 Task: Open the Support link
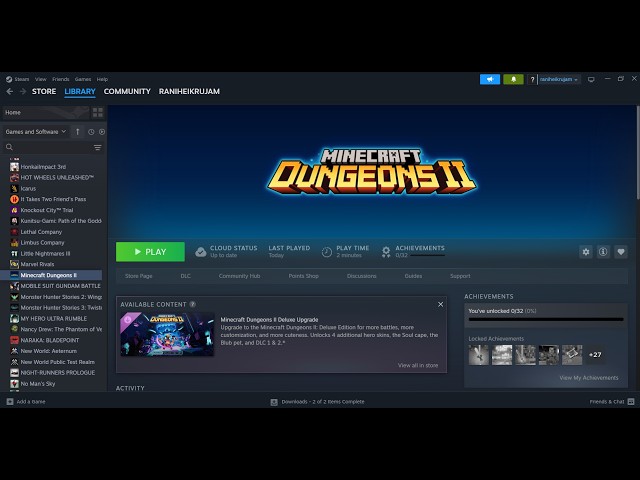click(x=460, y=276)
